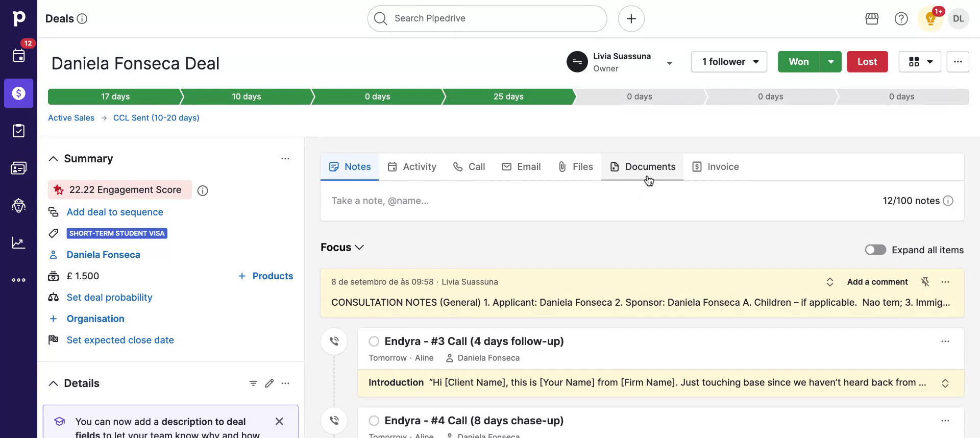
Task: Click Set expected close date
Action: tap(120, 340)
